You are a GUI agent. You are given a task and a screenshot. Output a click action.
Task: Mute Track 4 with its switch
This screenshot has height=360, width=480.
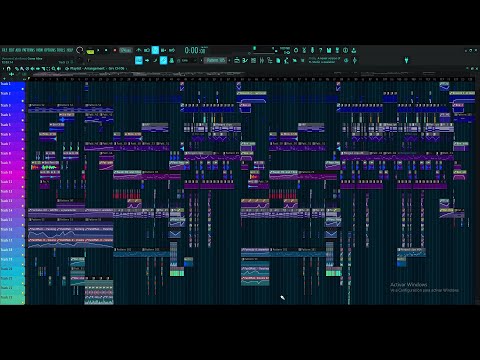(x=23, y=120)
